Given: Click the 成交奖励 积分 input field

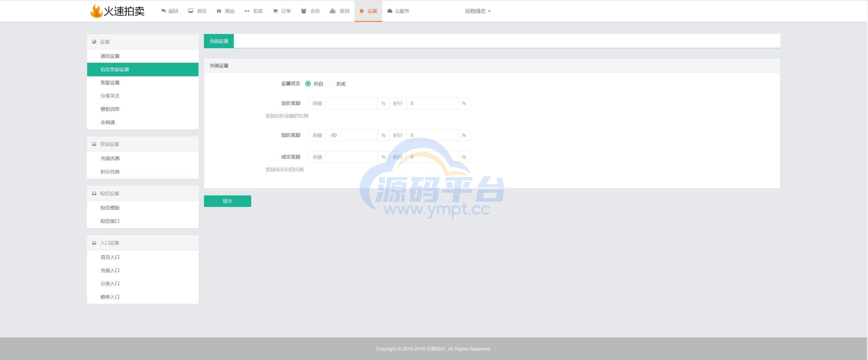Looking at the screenshot, I should (432, 157).
